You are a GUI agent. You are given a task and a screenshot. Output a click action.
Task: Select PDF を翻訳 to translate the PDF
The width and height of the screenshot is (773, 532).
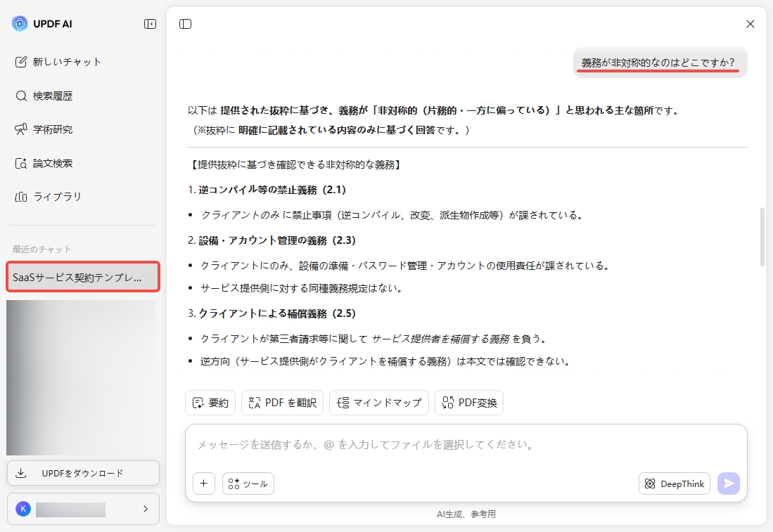(282, 403)
